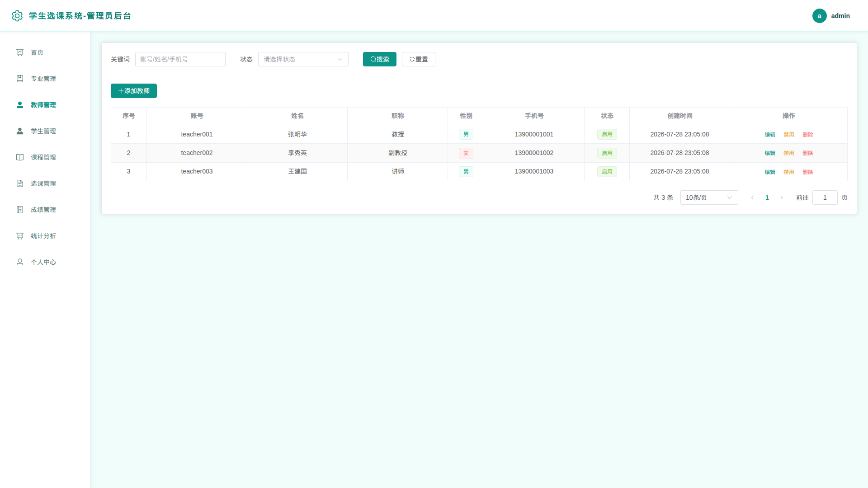
Task: Select the 选课管理 document icon
Action: click(x=20, y=183)
